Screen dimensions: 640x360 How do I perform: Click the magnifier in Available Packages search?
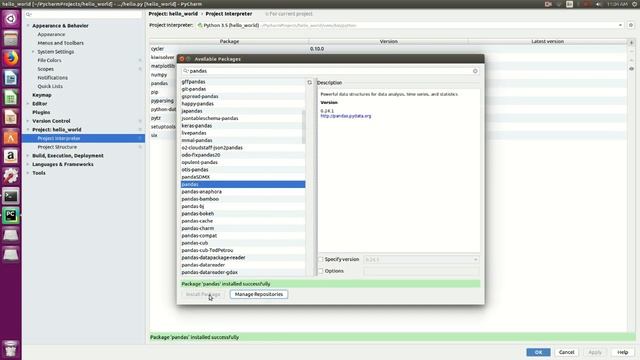tap(185, 71)
